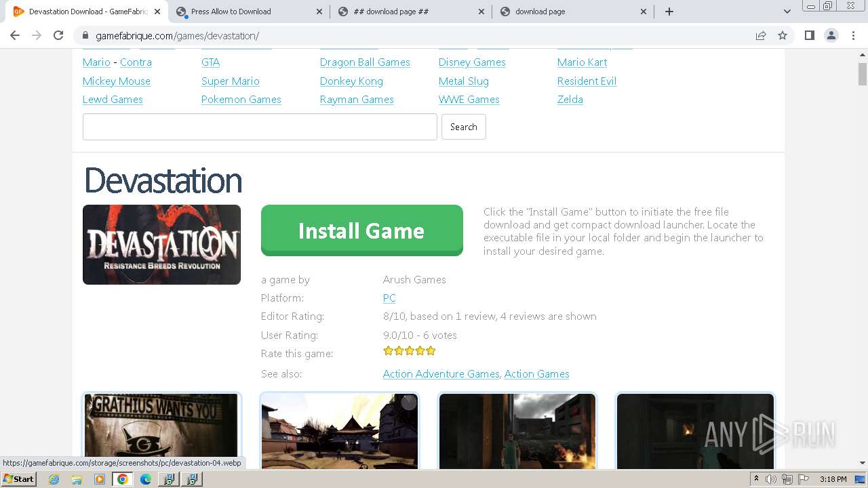This screenshot has height=488, width=868.
Task: Open Chrome's three-dot menu
Action: (853, 36)
